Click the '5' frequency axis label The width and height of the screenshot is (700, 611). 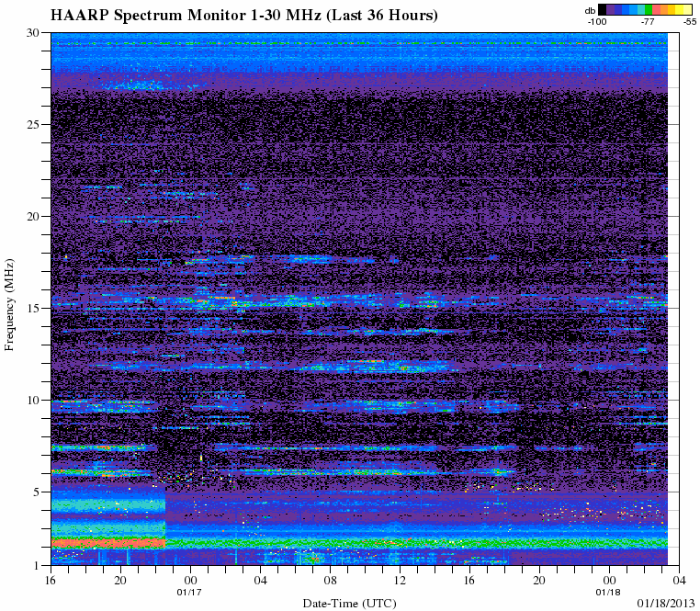coord(36,492)
